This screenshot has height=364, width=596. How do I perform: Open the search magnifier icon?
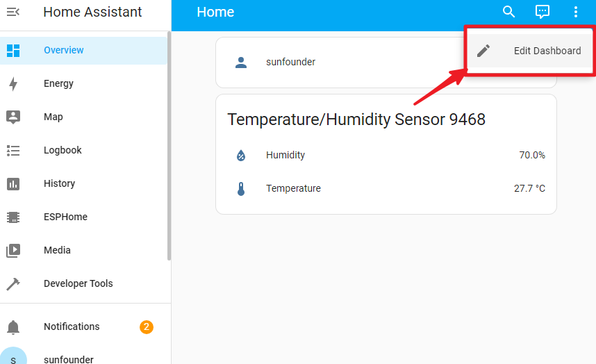(508, 12)
